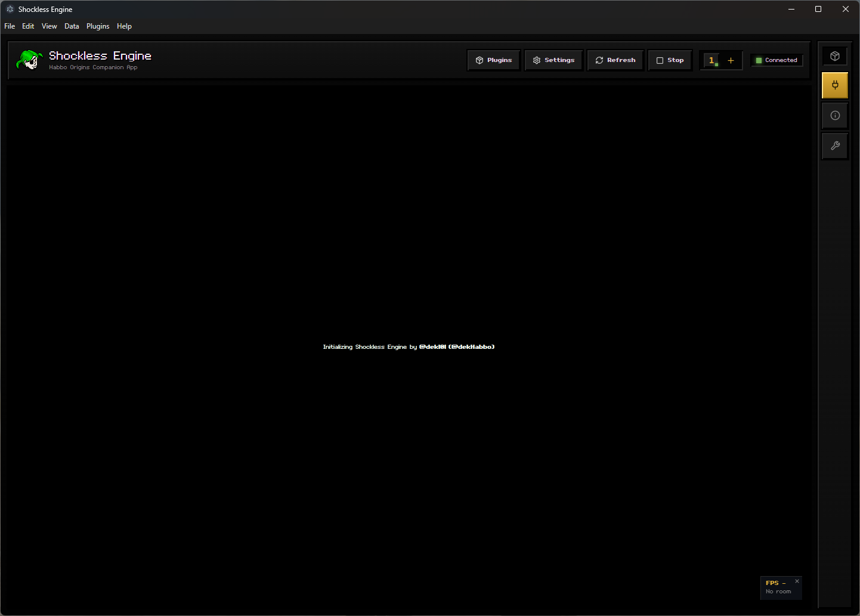860x616 pixels.
Task: Open the Settings toolbar button
Action: tap(553, 60)
